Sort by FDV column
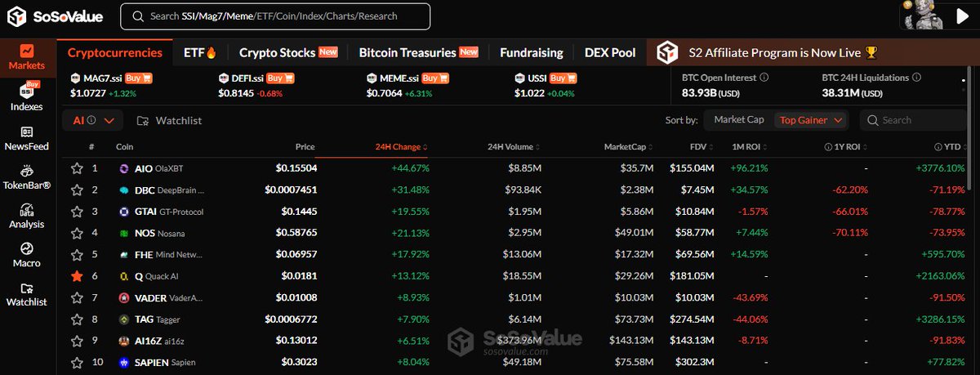 pos(703,147)
